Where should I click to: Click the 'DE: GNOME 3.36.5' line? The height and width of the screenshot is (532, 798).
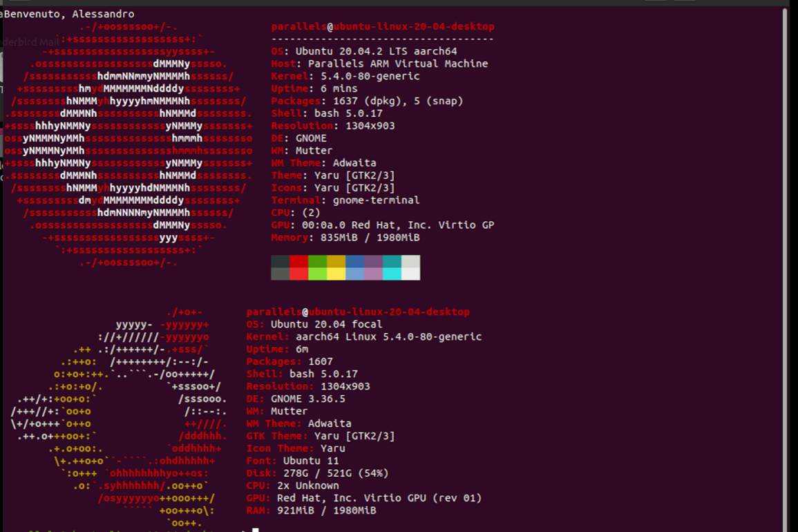click(296, 399)
